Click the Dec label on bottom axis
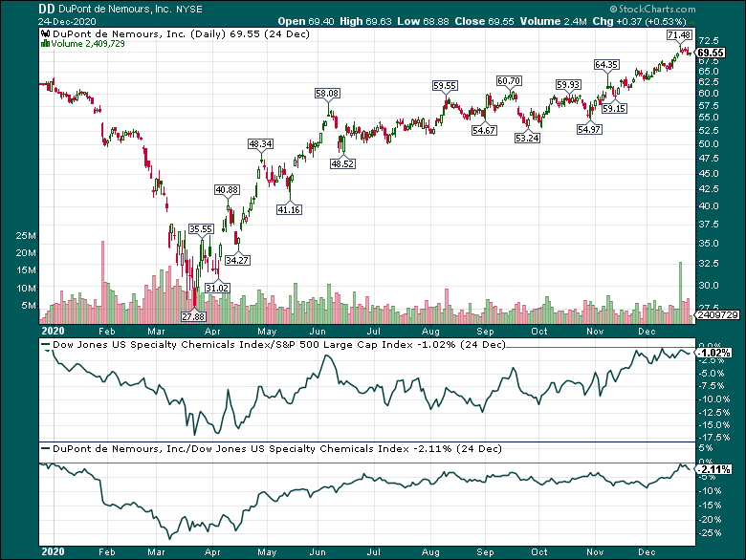 [647, 552]
